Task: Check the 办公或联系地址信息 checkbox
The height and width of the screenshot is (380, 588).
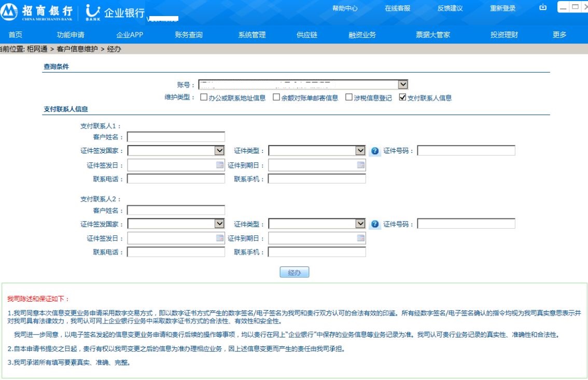Action: coord(204,97)
